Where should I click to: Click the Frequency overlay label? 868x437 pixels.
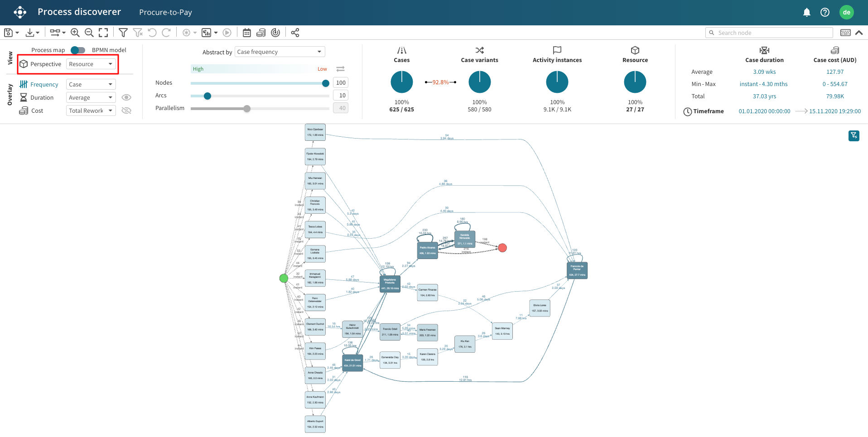(44, 85)
